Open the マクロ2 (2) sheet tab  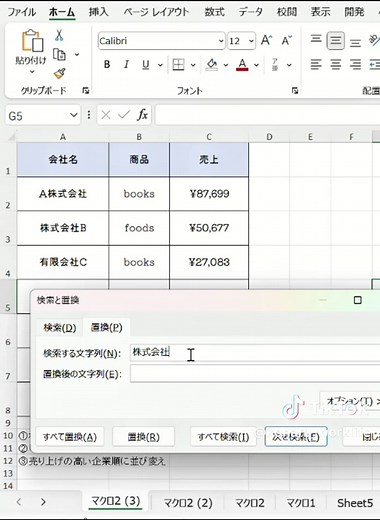point(188,503)
